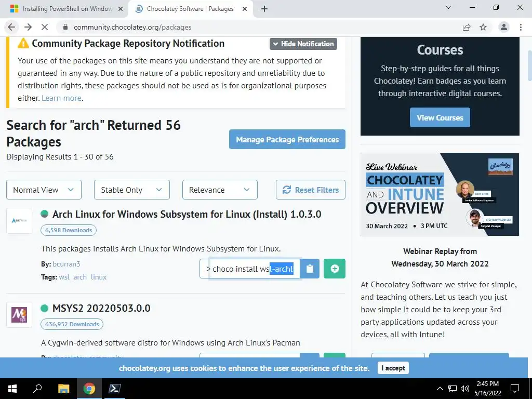Open the tab search chevron in title bar
The image size is (532, 399).
click(448, 7)
